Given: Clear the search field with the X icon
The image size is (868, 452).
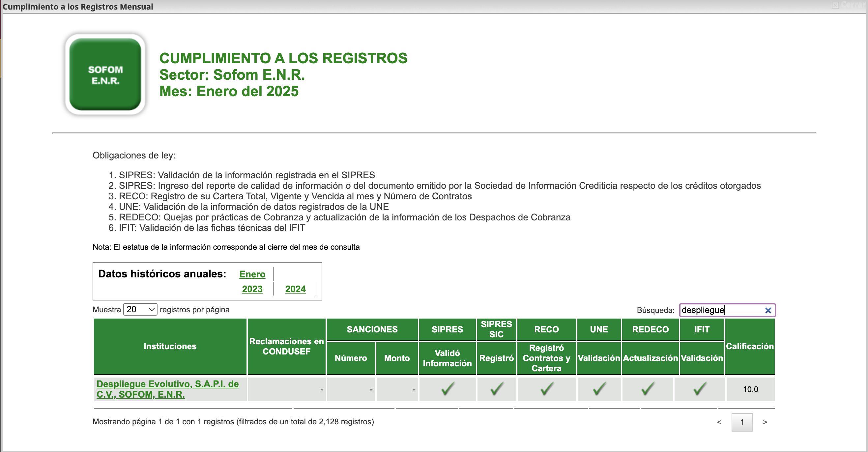Looking at the screenshot, I should (768, 310).
